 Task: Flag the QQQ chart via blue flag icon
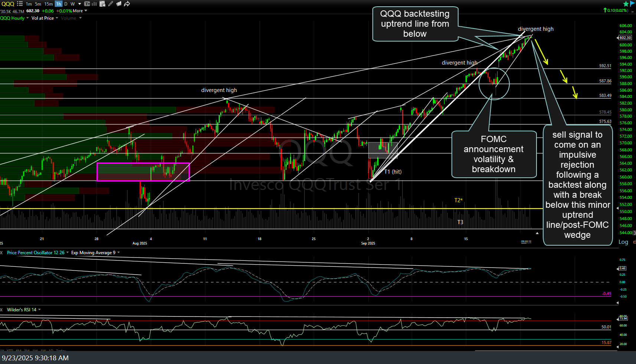[632, 3]
